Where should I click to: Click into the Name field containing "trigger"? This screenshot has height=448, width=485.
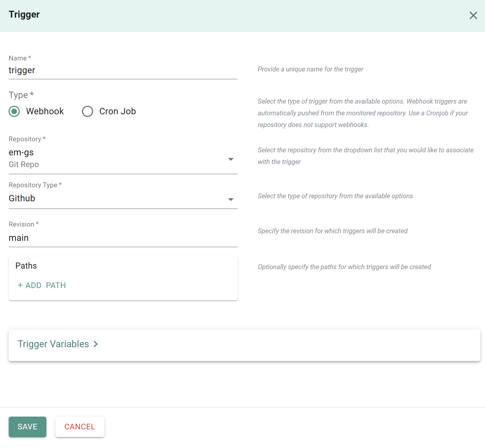(x=123, y=70)
